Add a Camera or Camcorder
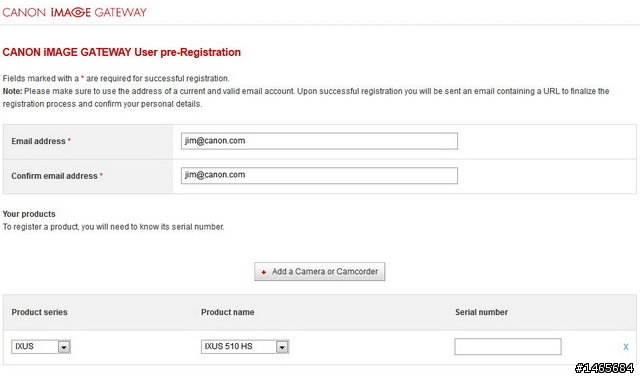 click(x=320, y=271)
